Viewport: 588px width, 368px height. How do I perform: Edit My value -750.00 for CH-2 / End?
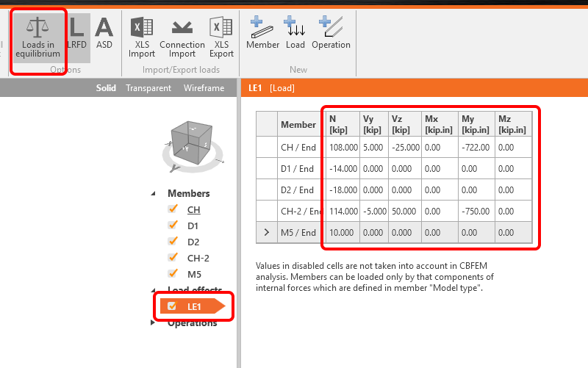476,212
